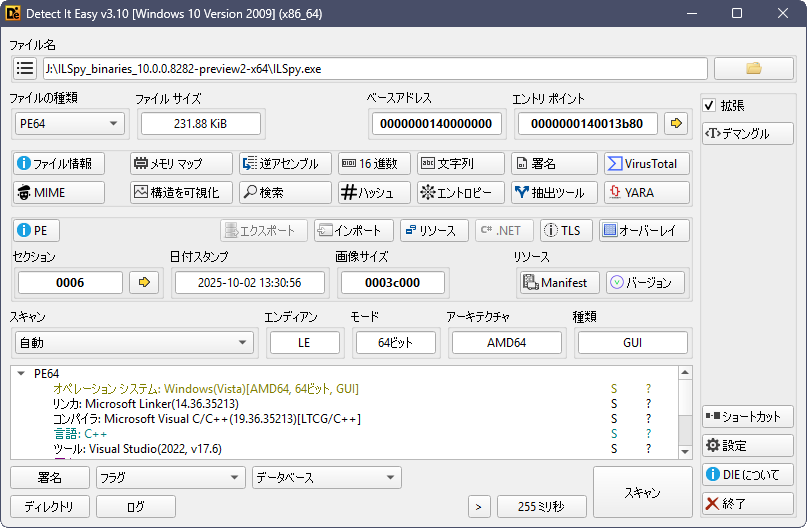This screenshot has height=528, width=807.
Task: Click the AMD64 architecture field
Action: point(506,343)
